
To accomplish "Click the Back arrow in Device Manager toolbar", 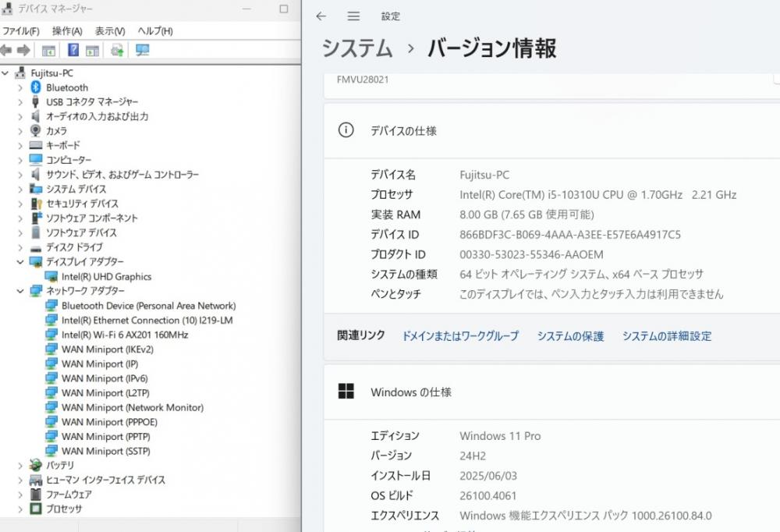I will [x=6, y=50].
